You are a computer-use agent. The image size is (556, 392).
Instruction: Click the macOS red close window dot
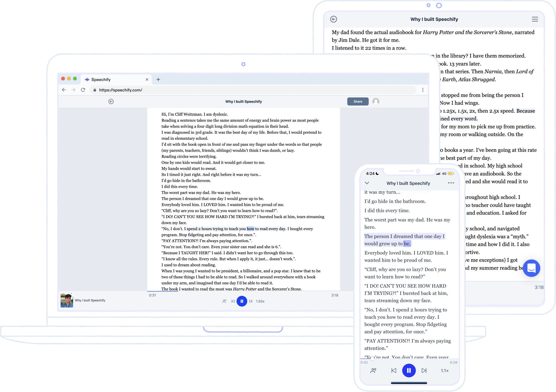[x=63, y=79]
